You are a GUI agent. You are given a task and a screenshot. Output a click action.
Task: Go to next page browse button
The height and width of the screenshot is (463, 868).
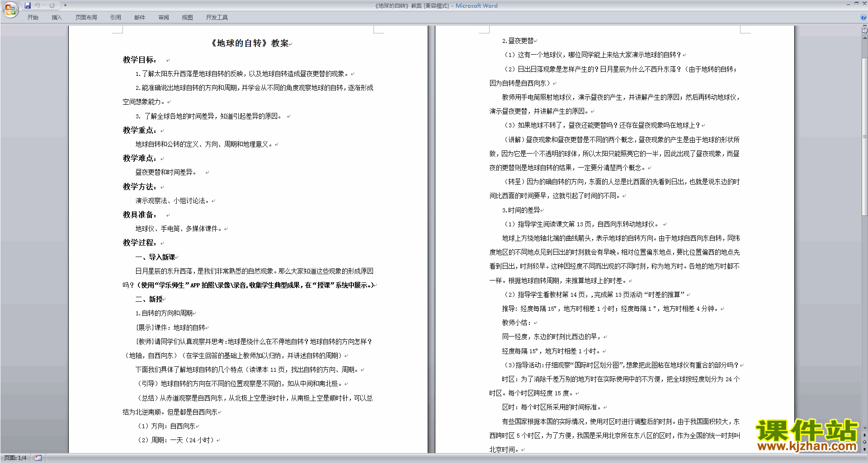click(x=865, y=449)
